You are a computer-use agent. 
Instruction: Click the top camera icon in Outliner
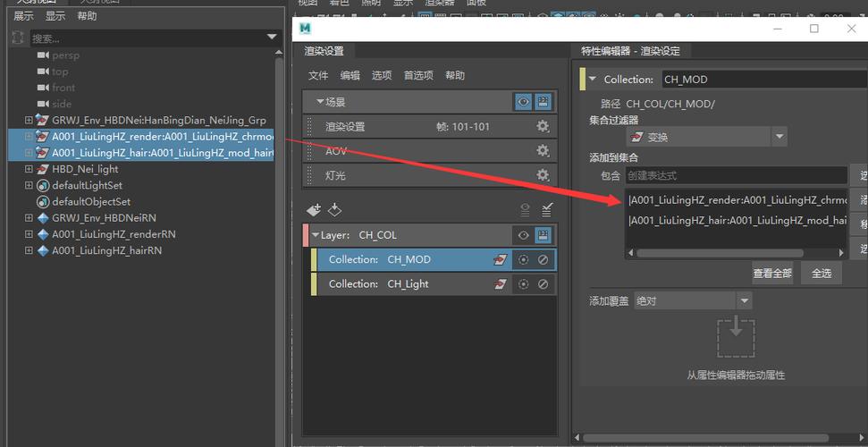[43, 72]
